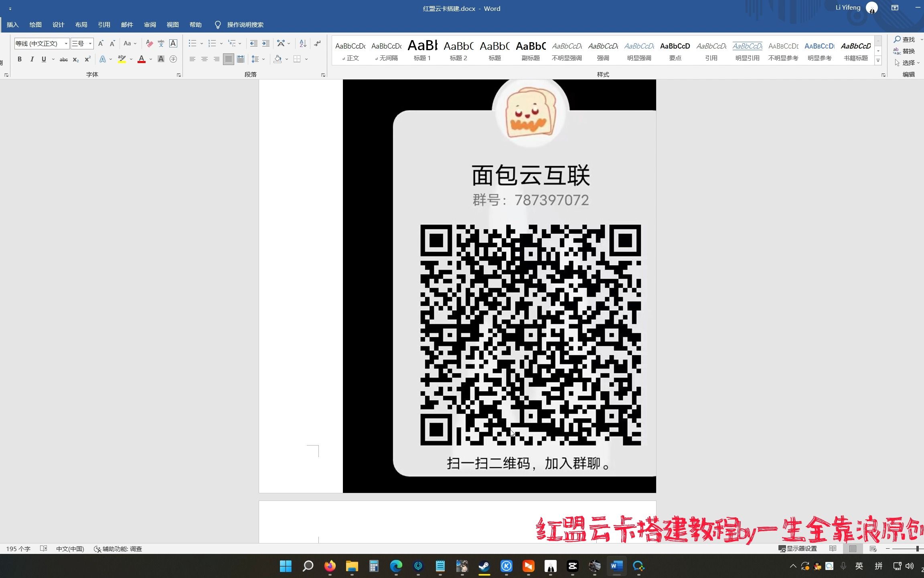Open the 布局 ribbon tab
Viewport: 924px width, 578px height.
click(x=81, y=25)
